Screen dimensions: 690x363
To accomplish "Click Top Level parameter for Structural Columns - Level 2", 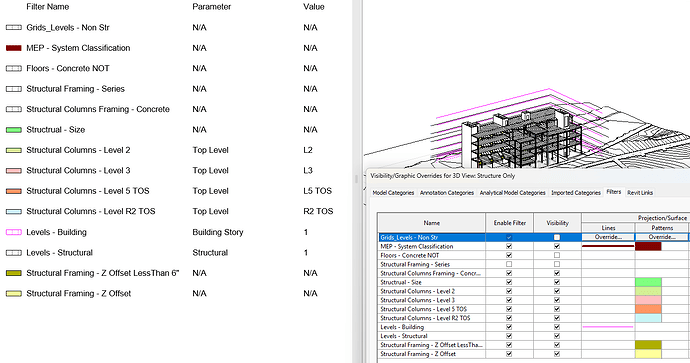I will pos(210,150).
